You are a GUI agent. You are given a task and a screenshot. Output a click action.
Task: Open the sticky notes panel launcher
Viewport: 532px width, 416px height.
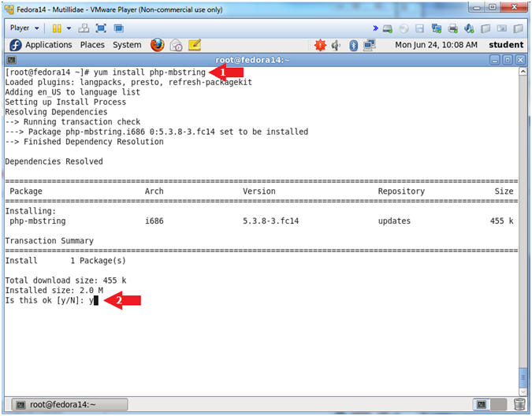[x=195, y=45]
